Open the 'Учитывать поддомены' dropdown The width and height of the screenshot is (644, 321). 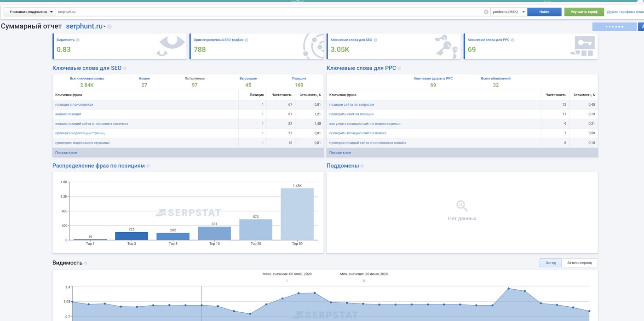29,12
